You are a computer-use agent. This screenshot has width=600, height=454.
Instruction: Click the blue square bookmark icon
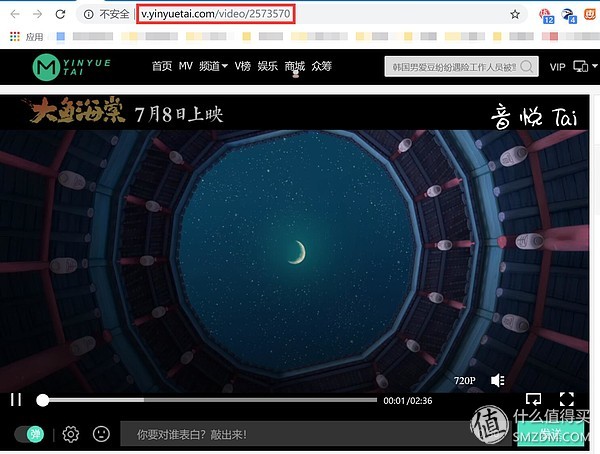coord(60,36)
